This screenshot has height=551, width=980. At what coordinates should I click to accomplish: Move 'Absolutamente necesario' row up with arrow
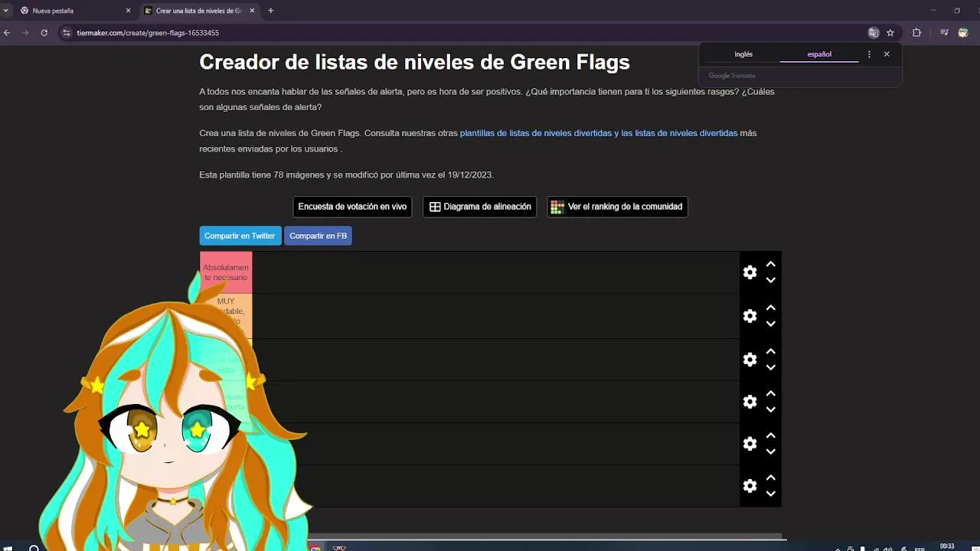(x=771, y=264)
